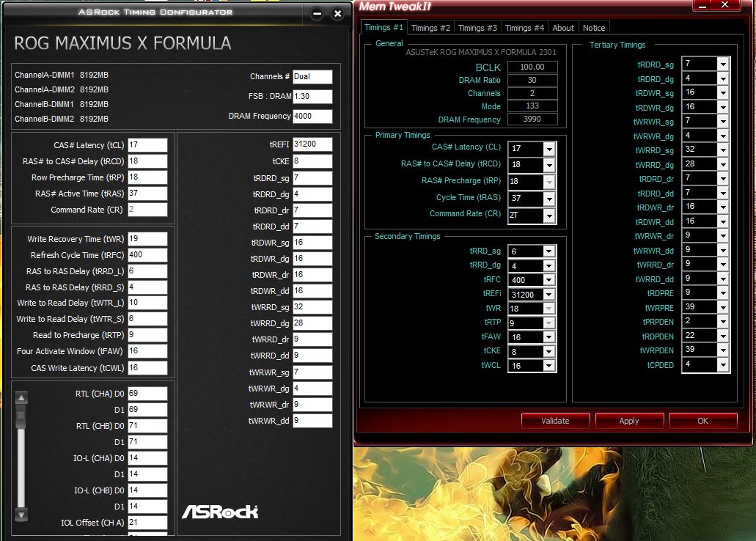Click the CAS Write Latency (tCWL) field
Viewport: 756px width, 541px height.
tap(147, 368)
